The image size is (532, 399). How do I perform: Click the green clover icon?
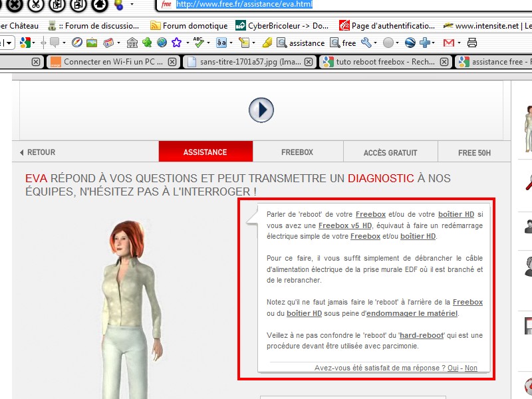147,43
